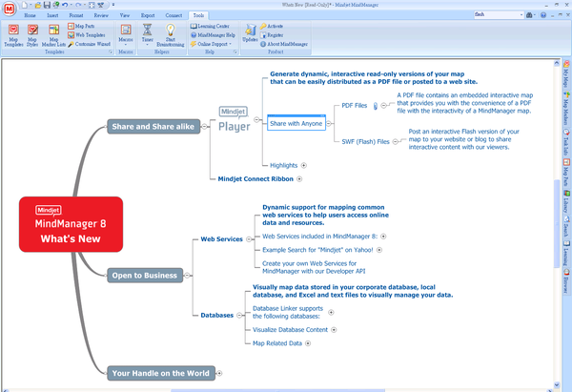Click the Redo arrow icon
572x392 pixels.
(x=78, y=5)
